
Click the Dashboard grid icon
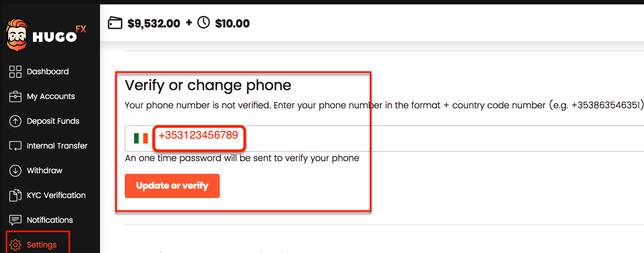[x=15, y=71]
